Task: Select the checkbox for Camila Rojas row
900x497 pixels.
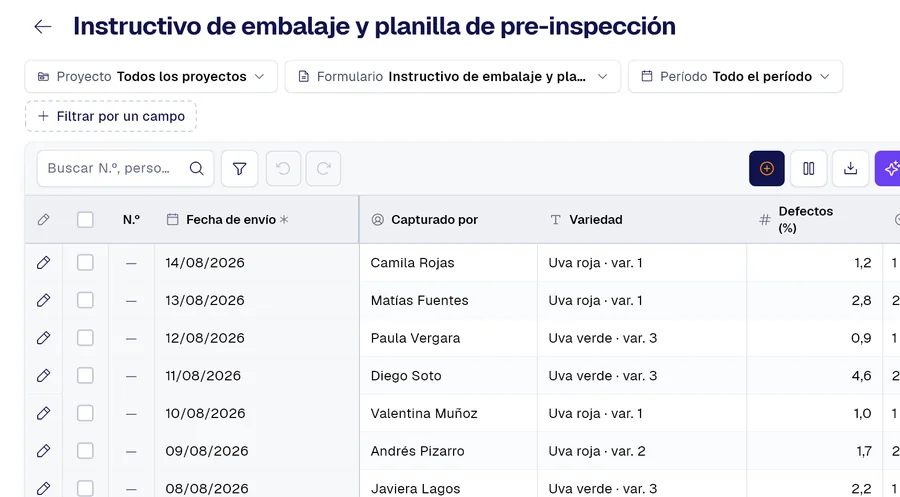Action: pos(85,263)
